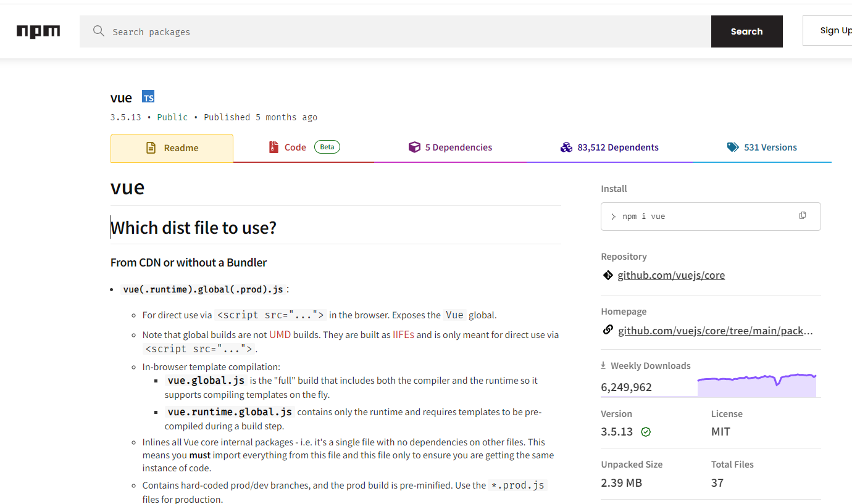The width and height of the screenshot is (852, 504).
Task: Open the github.com/vuejs/core repository link
Action: (x=671, y=275)
